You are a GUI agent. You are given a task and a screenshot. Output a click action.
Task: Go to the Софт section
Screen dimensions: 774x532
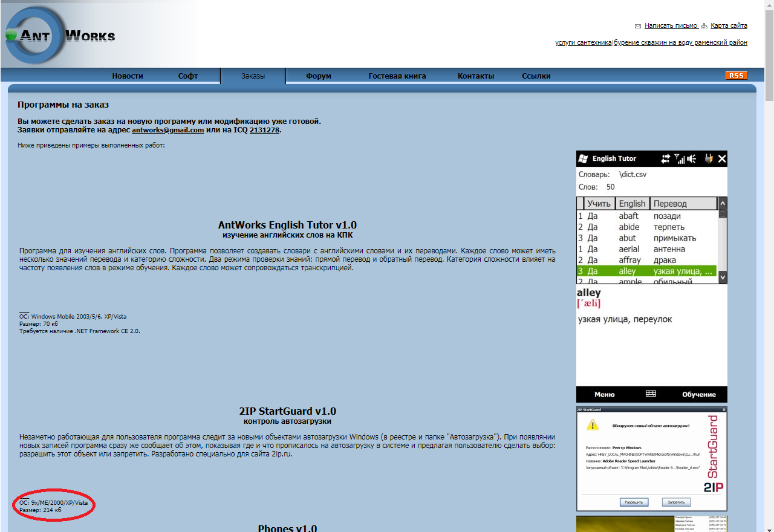(188, 76)
